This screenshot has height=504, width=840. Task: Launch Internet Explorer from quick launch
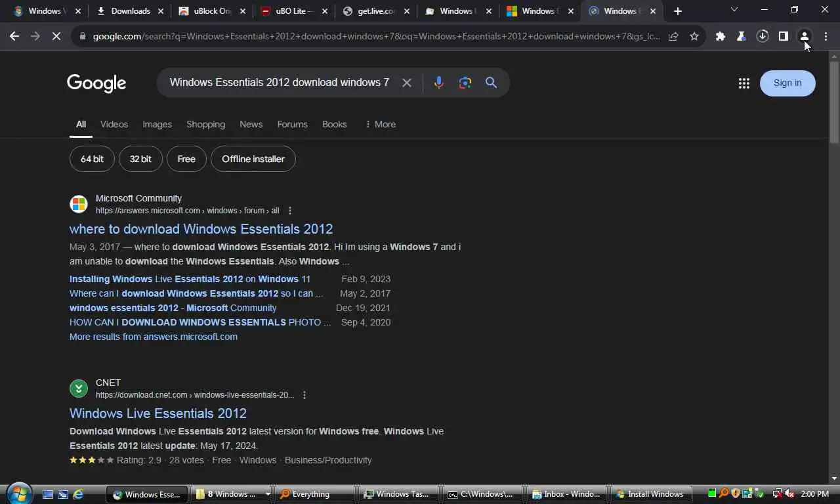coord(78,494)
